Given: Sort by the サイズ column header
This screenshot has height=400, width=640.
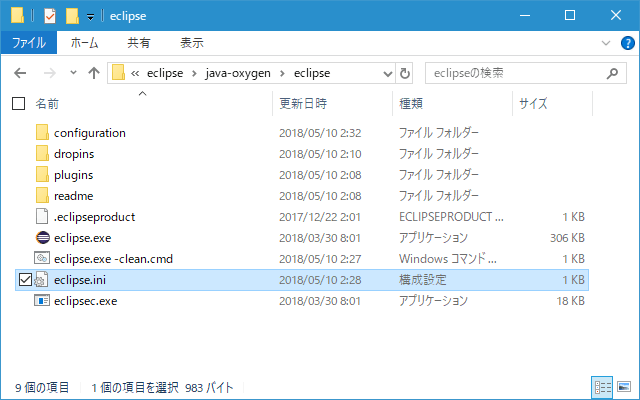Looking at the screenshot, I should click(x=533, y=104).
